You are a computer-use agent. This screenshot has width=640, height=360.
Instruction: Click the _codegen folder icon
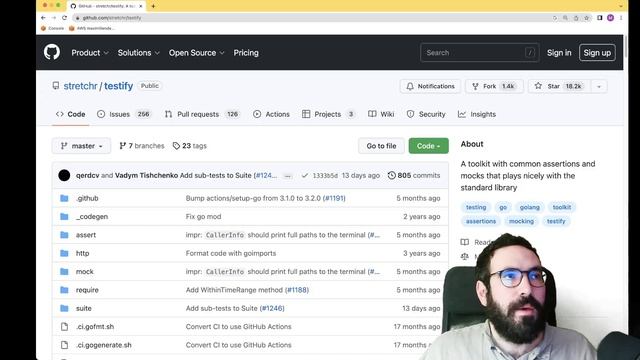(x=64, y=216)
